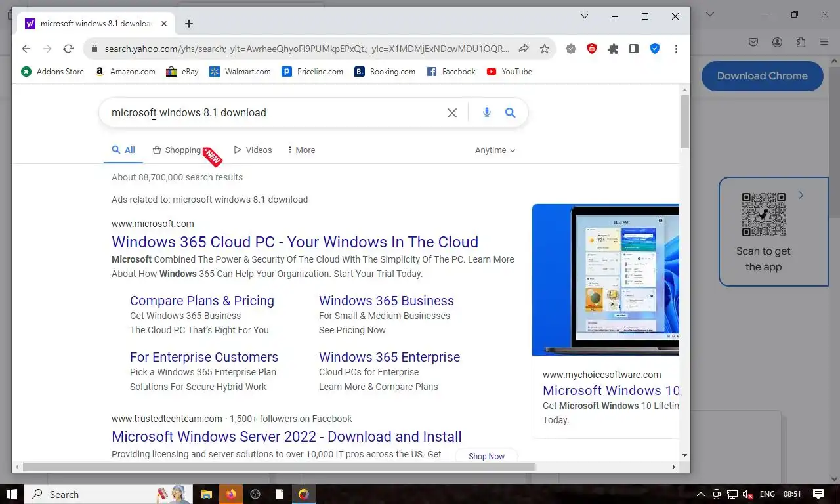Viewport: 840px width, 504px height.
Task: Expand the Anytime time filter dropdown
Action: pos(495,150)
